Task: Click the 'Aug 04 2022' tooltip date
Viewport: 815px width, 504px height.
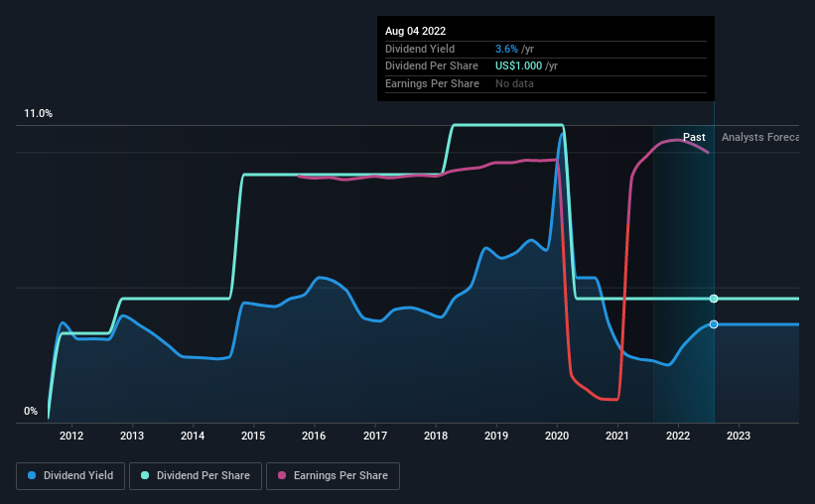Action: [415, 31]
